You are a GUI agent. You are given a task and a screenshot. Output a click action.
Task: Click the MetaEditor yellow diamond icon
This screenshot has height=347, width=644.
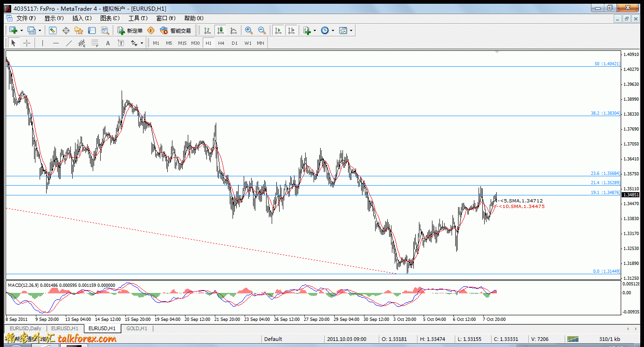click(151, 30)
